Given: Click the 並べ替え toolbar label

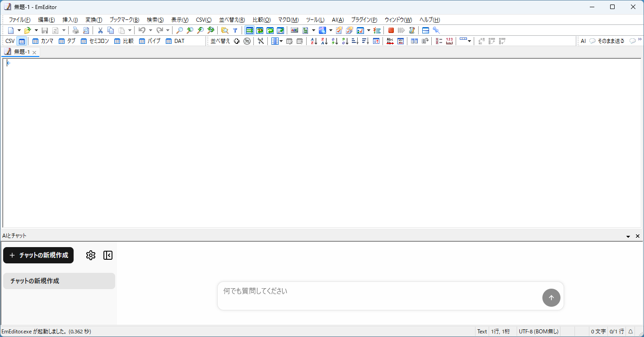Looking at the screenshot, I should click(x=220, y=41).
